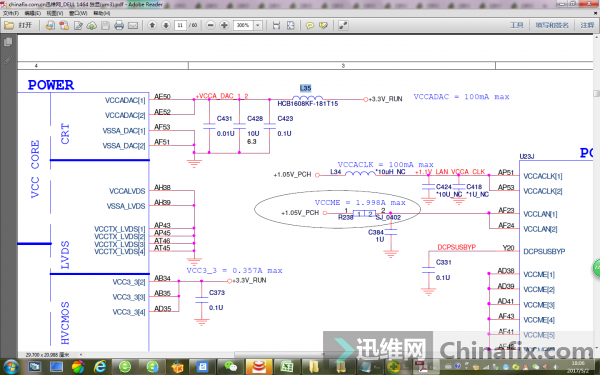
Task: Zoom in with the plus button
Action: coord(224,25)
